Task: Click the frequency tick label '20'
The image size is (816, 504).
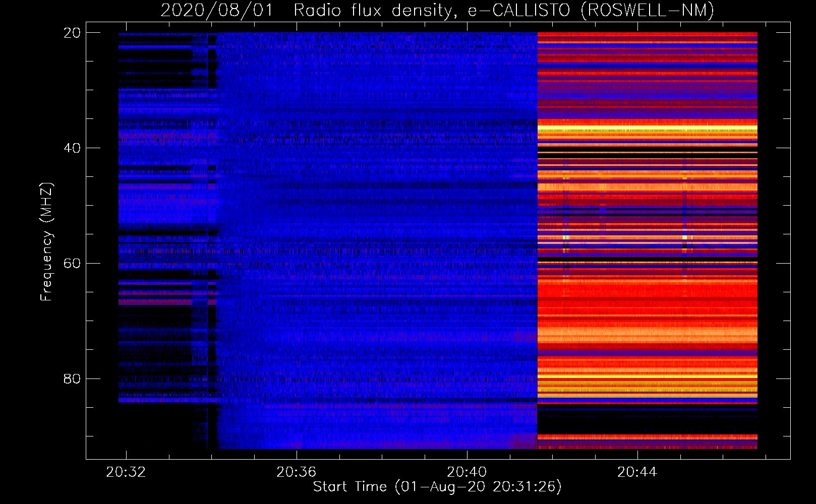Action: tap(72, 33)
